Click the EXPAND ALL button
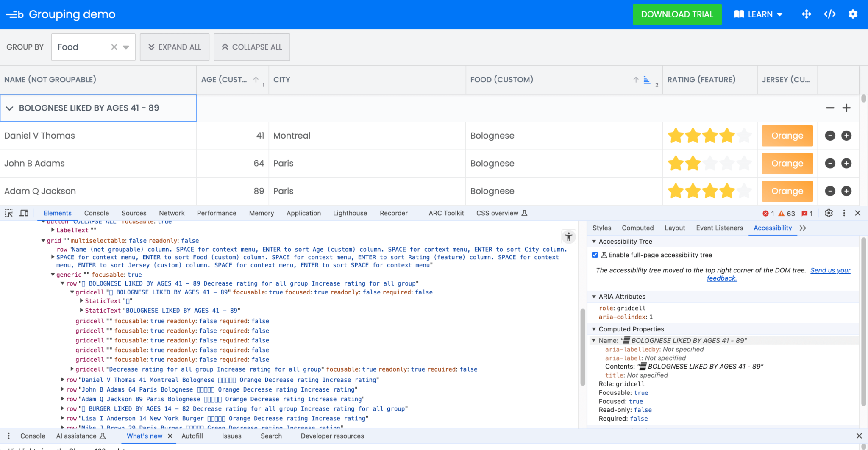 point(175,47)
